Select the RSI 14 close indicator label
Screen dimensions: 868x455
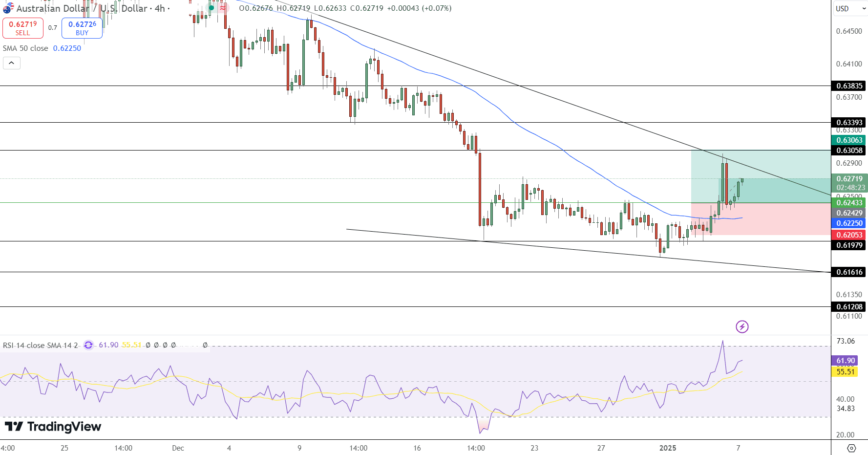pos(41,345)
